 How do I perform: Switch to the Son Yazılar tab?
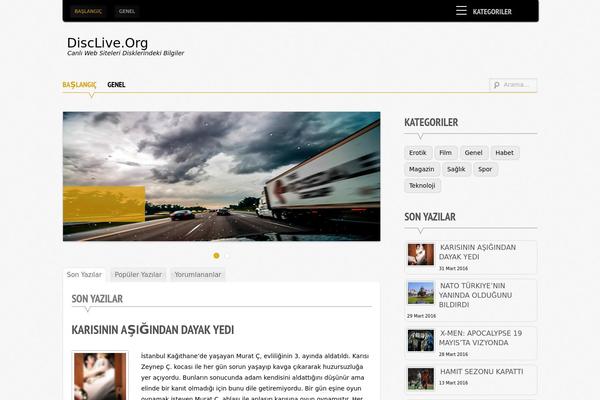(x=84, y=274)
